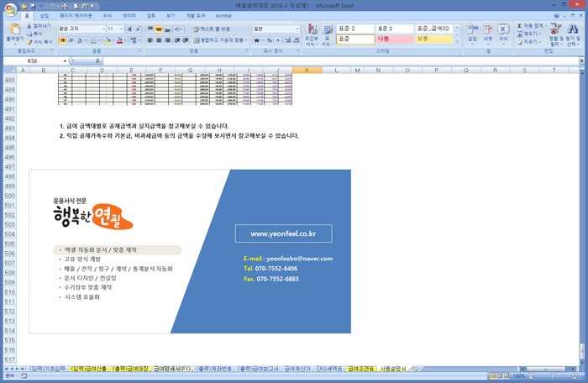Image resolution: width=588 pixels, height=383 pixels.
Task: Open the font name dropdown (맑은 고딕)
Action: (104, 29)
